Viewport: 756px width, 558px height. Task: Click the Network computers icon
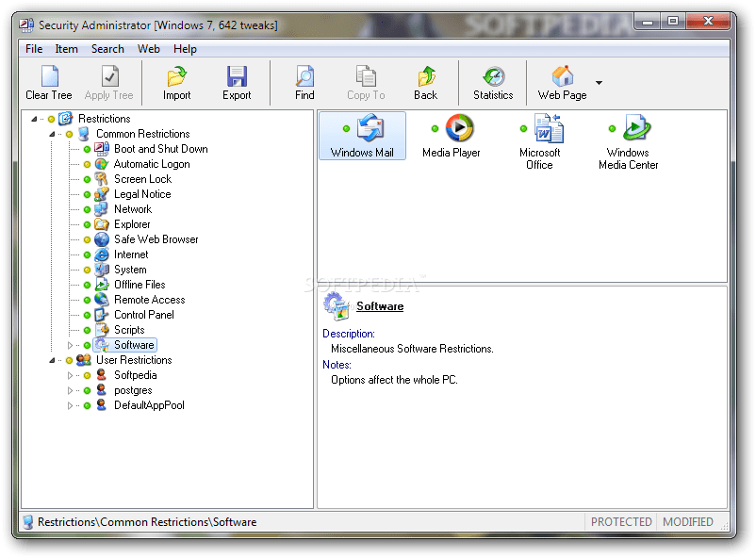tap(102, 209)
